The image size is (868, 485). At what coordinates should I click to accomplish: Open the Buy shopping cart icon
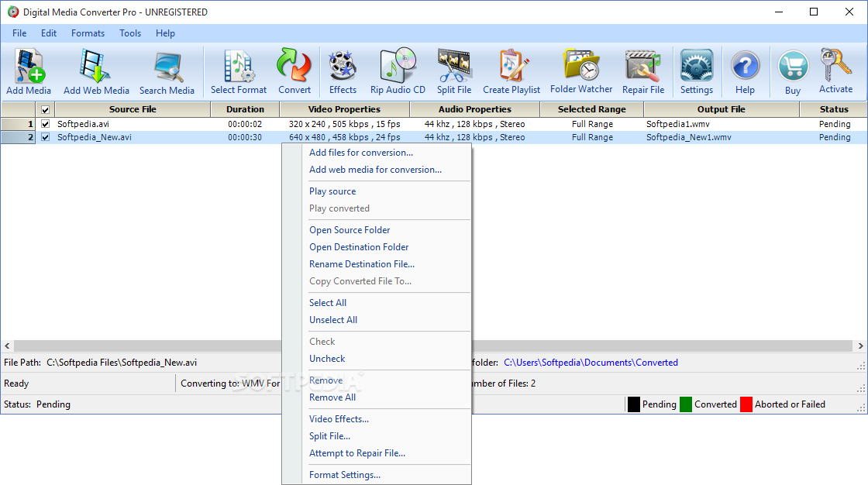point(793,72)
